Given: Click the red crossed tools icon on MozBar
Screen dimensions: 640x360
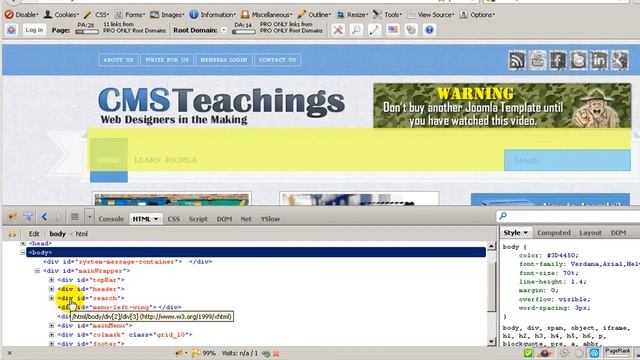Looking at the screenshot, I should (338, 30).
